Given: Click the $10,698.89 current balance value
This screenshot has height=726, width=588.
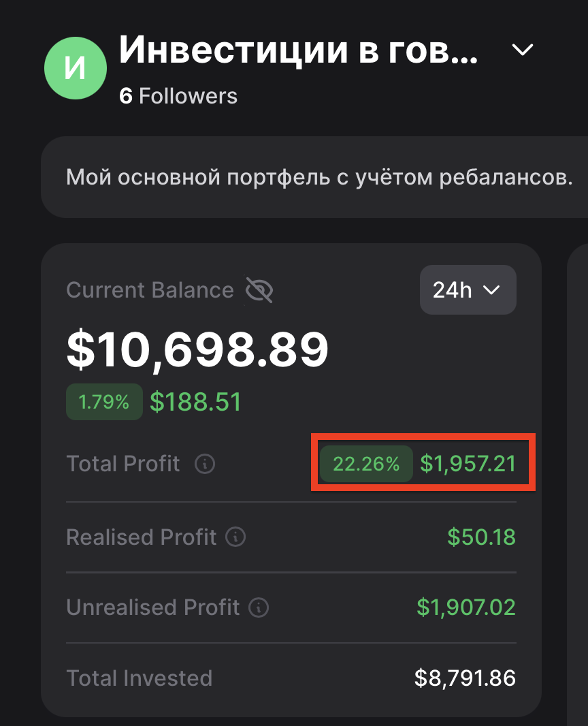Looking at the screenshot, I should tap(197, 349).
